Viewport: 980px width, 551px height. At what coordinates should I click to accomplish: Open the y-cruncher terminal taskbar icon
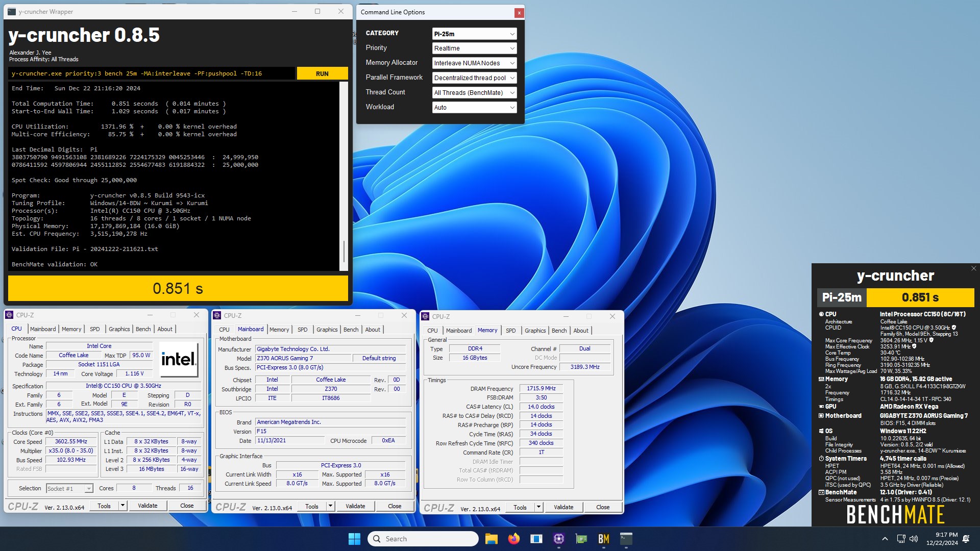626,539
